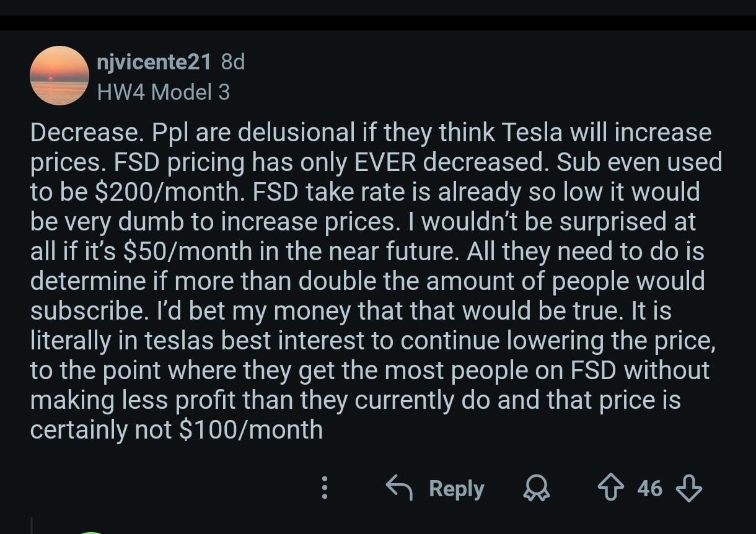
Task: Collapse the thread using the reply line
Action: pyautogui.click(x=31, y=525)
